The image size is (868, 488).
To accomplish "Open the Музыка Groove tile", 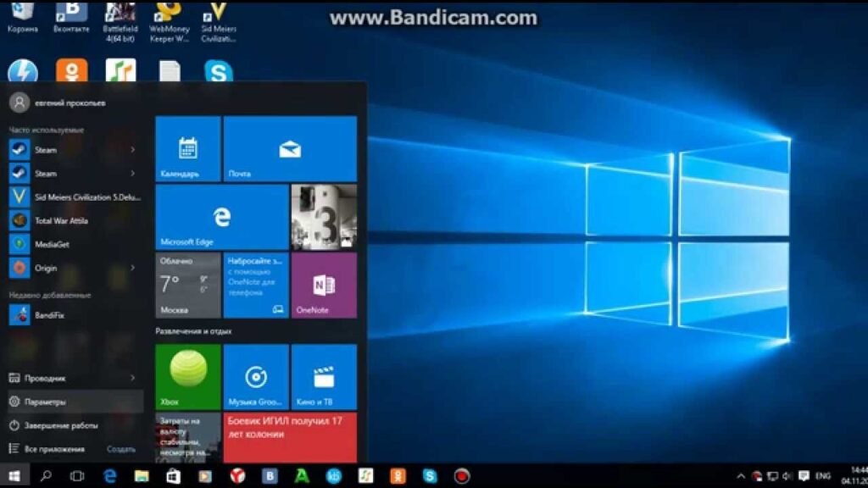I will click(256, 376).
